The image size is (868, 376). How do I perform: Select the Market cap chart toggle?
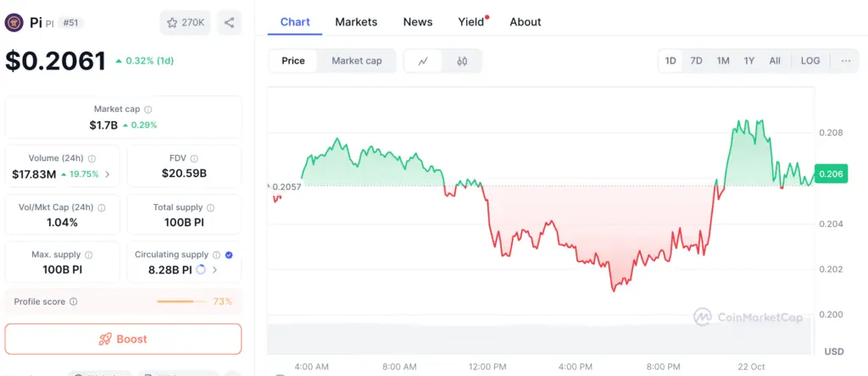click(357, 61)
